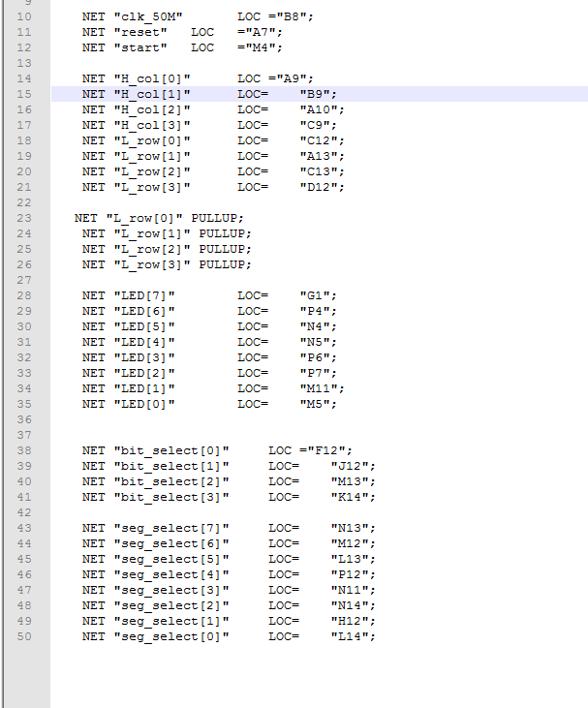Viewport: 588px width, 708px height.
Task: Click the reset net name
Action: [140, 33]
